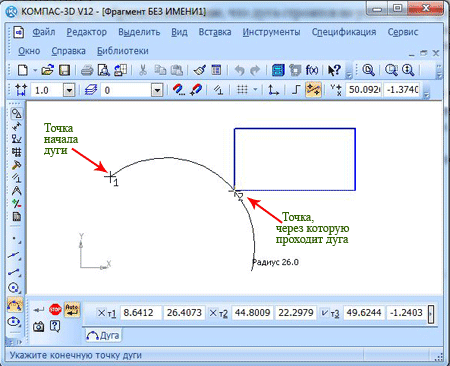Undo the last action
The image size is (450, 366).
[239, 70]
